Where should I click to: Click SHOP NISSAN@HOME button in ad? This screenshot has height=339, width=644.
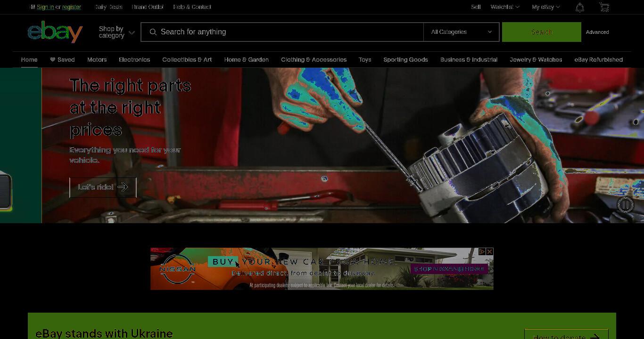[449, 269]
